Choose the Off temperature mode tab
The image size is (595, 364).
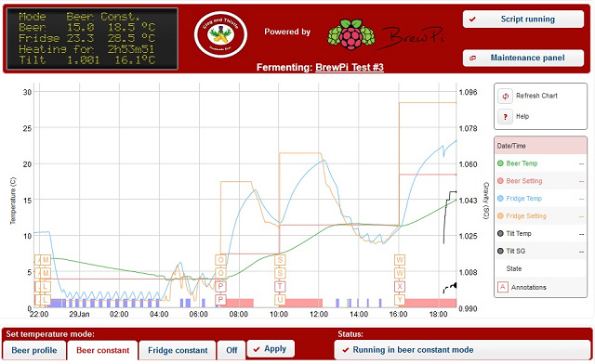point(231,350)
